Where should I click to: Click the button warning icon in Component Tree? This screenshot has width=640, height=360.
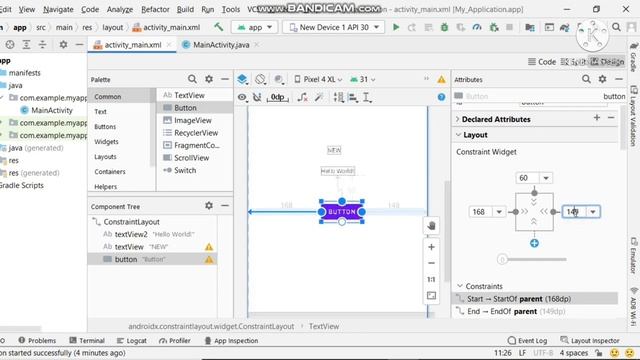point(209,260)
